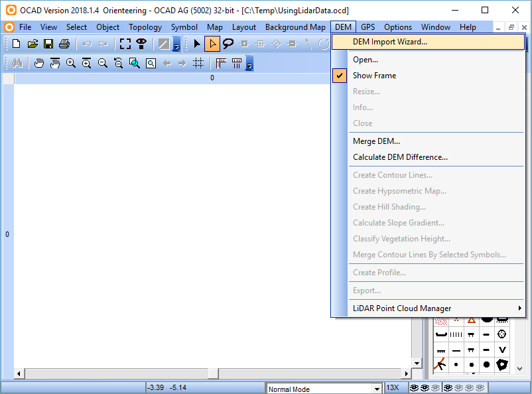Select the lasso selection tool
The image size is (532, 394).
point(228,44)
